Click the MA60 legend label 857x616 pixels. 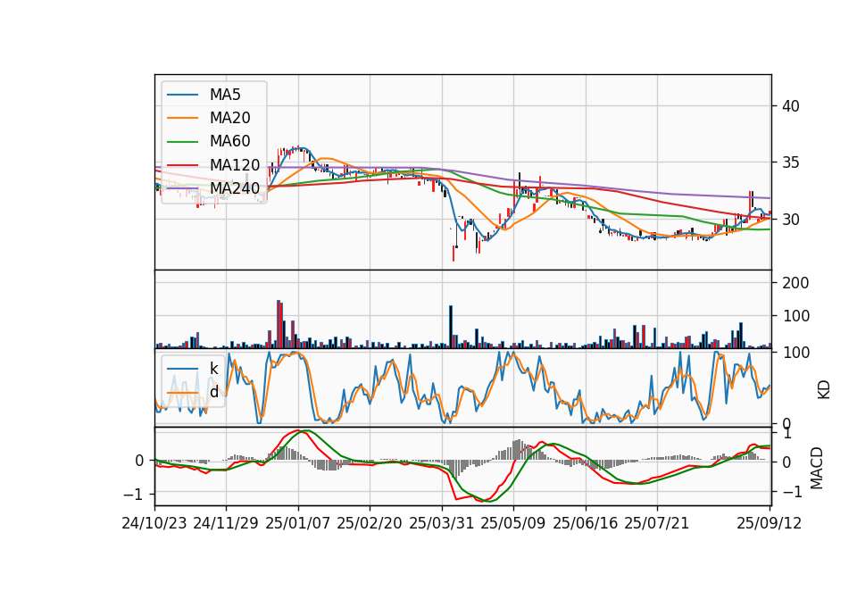(x=229, y=141)
